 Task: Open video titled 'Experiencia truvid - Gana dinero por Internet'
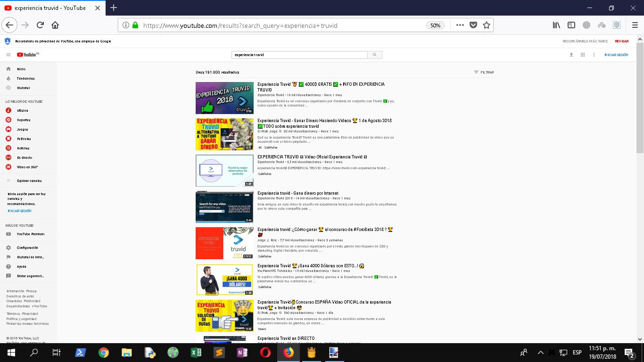(297, 193)
